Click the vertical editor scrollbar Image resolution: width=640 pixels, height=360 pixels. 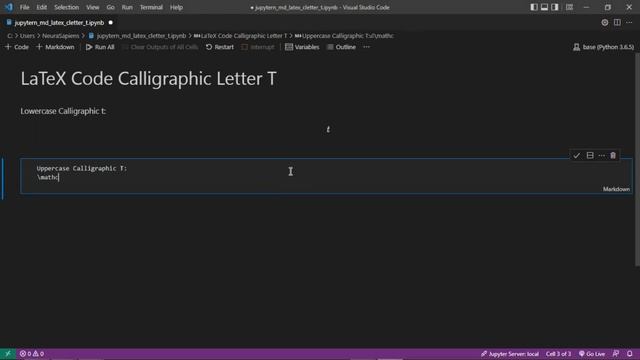click(x=637, y=160)
